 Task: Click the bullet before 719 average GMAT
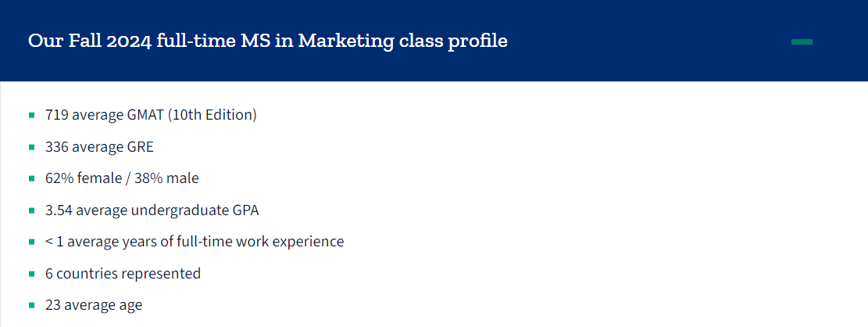(31, 115)
